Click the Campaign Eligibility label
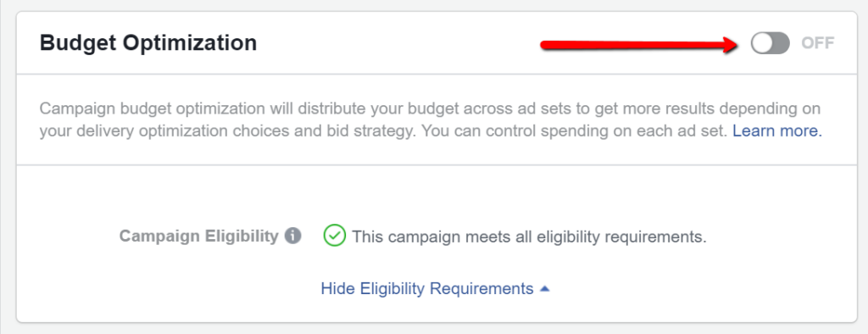This screenshot has height=334, width=868. (199, 236)
